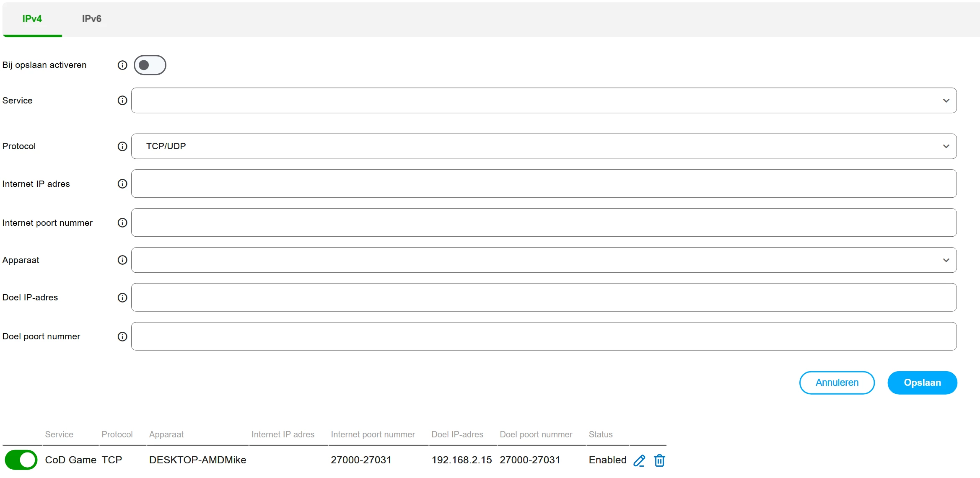Click info icon for Internet poort nummer
Viewport: 980px width, 478px height.
[122, 223]
